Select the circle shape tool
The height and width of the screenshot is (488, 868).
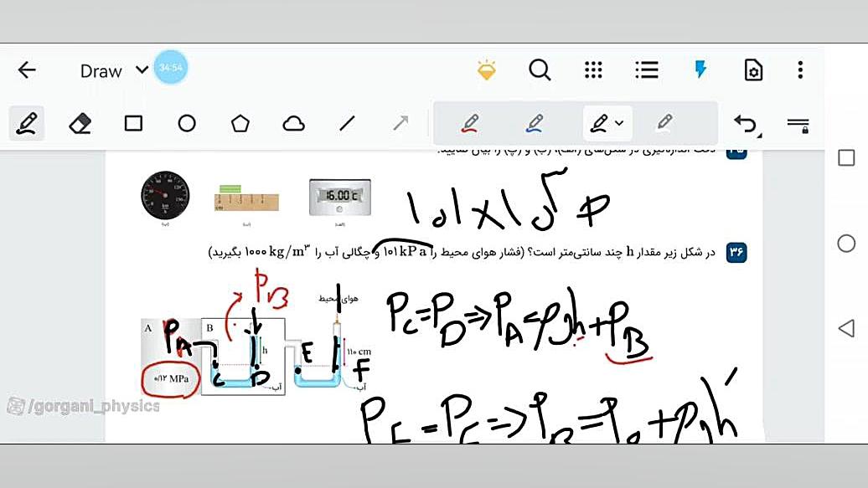187,123
